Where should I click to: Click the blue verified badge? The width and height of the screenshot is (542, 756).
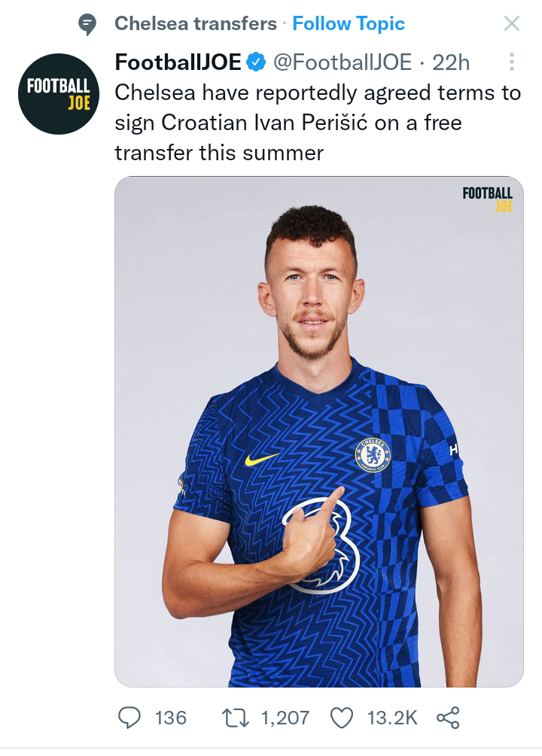(256, 62)
